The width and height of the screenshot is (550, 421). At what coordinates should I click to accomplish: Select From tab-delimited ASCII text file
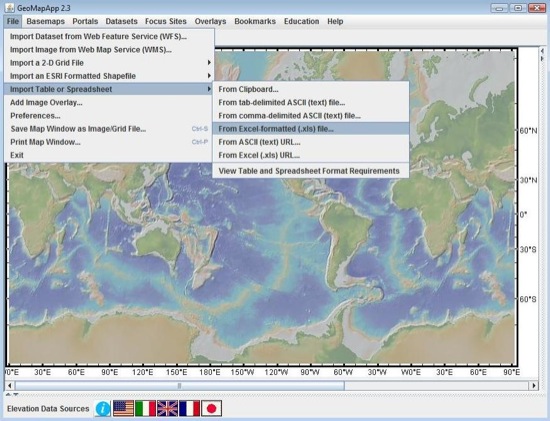point(310,102)
